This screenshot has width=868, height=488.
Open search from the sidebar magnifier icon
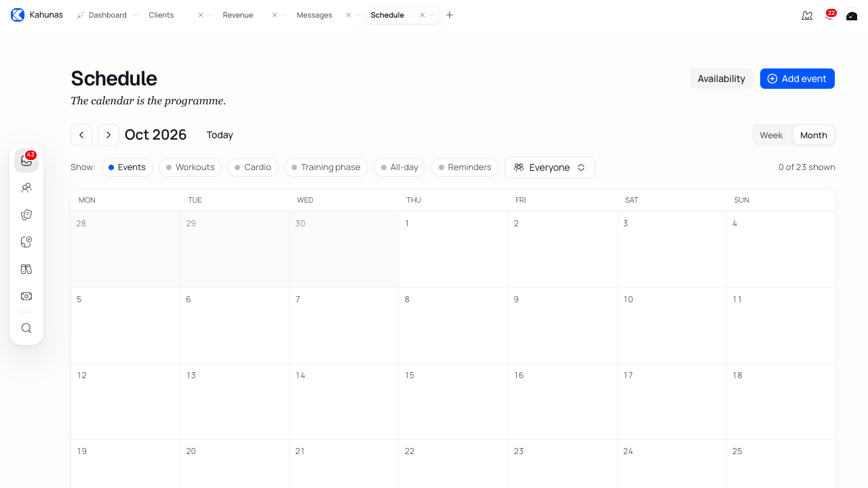[26, 328]
